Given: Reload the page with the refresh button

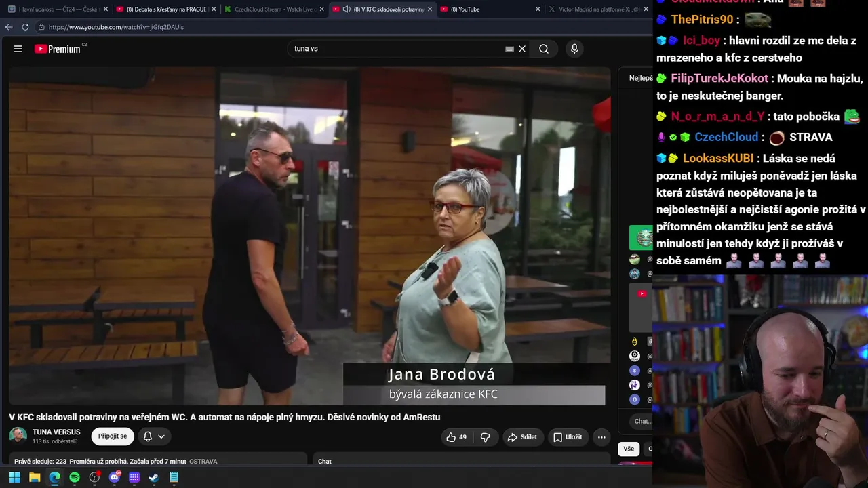Looking at the screenshot, I should [x=25, y=27].
